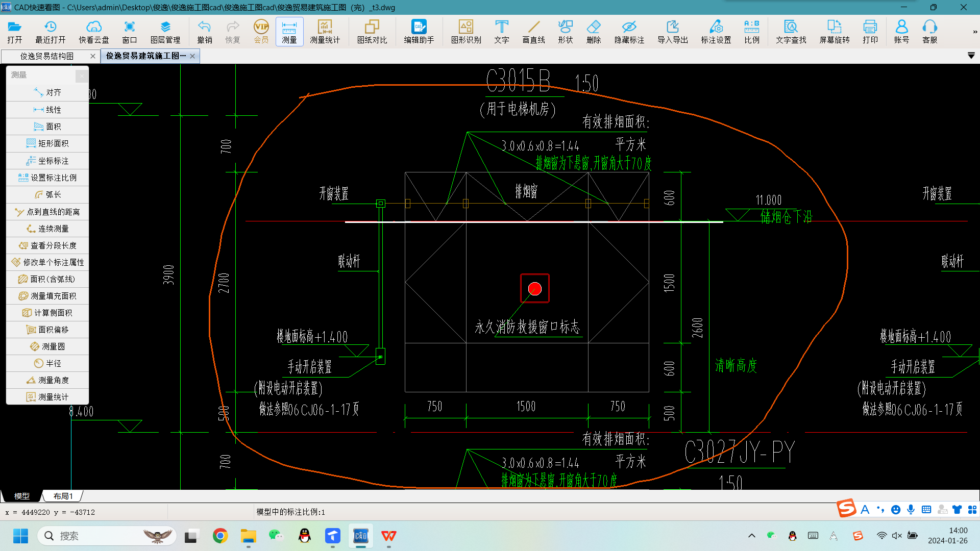Click the red fire rescue window marker
This screenshot has width=980, height=551.
pyautogui.click(x=535, y=289)
